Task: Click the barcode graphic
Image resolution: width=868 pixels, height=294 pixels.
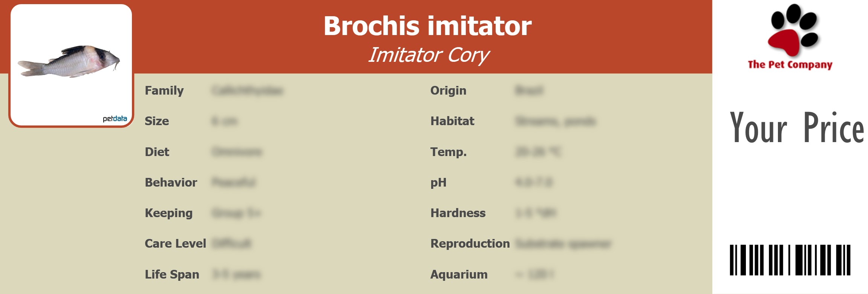Action: tap(790, 260)
